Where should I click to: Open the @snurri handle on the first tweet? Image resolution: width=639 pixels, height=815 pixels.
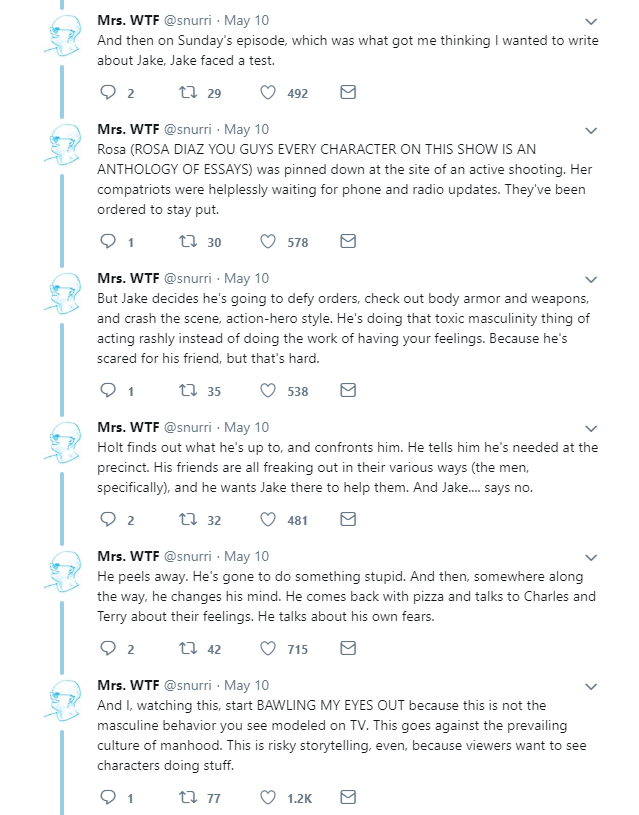pyautogui.click(x=187, y=20)
